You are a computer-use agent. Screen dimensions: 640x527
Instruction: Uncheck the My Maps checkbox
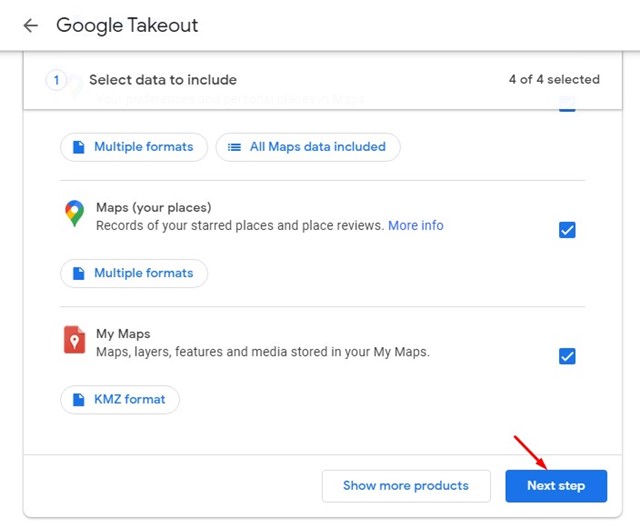pyautogui.click(x=567, y=356)
